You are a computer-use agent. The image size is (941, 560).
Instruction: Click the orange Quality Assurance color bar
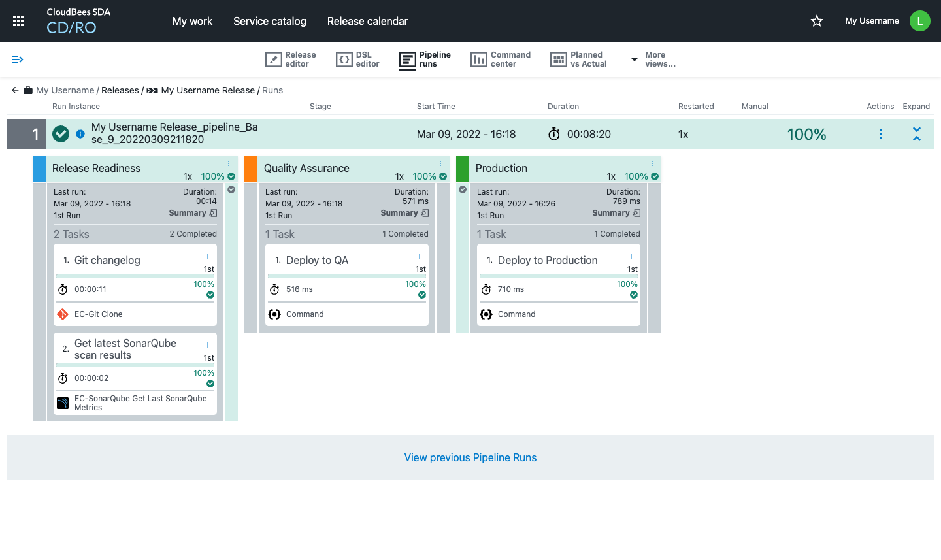[251, 169]
